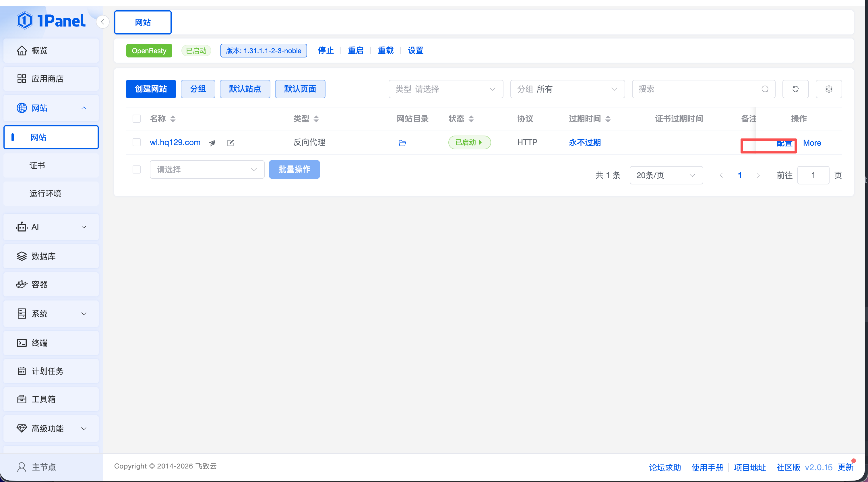This screenshot has width=868, height=482.
Task: Sort by 过期时间 column arrows
Action: [608, 119]
